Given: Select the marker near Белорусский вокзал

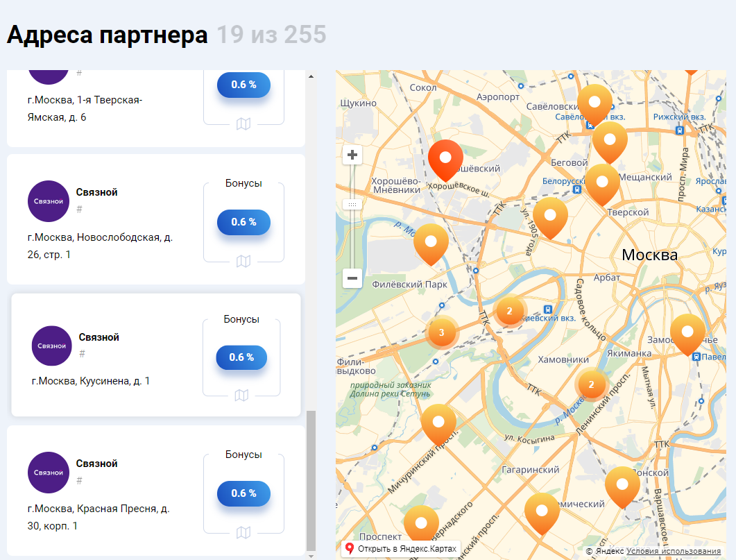Looking at the screenshot, I should [x=602, y=184].
